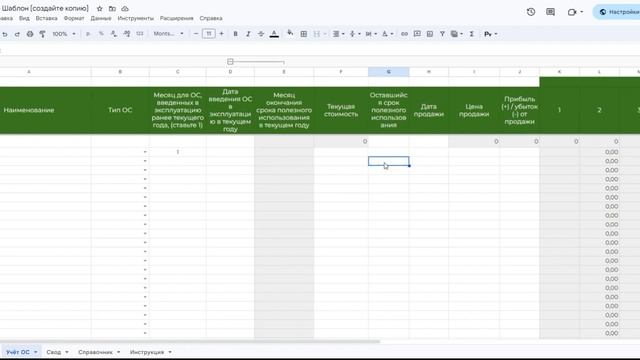Open version history clock icon
This screenshot has width=640, height=360.
[x=531, y=12]
